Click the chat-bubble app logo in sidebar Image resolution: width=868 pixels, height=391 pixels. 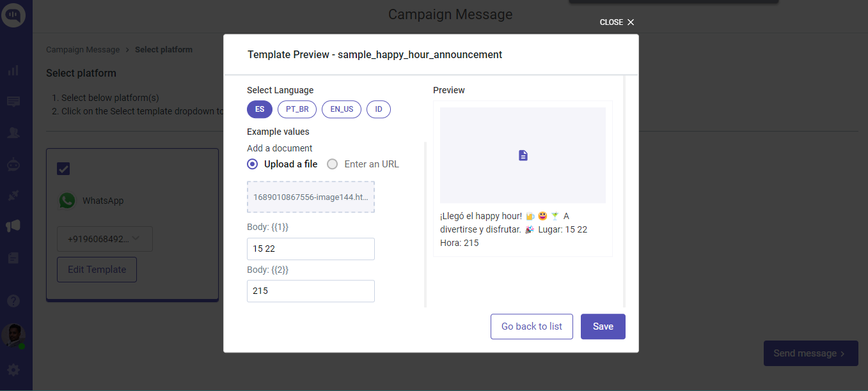pyautogui.click(x=13, y=15)
